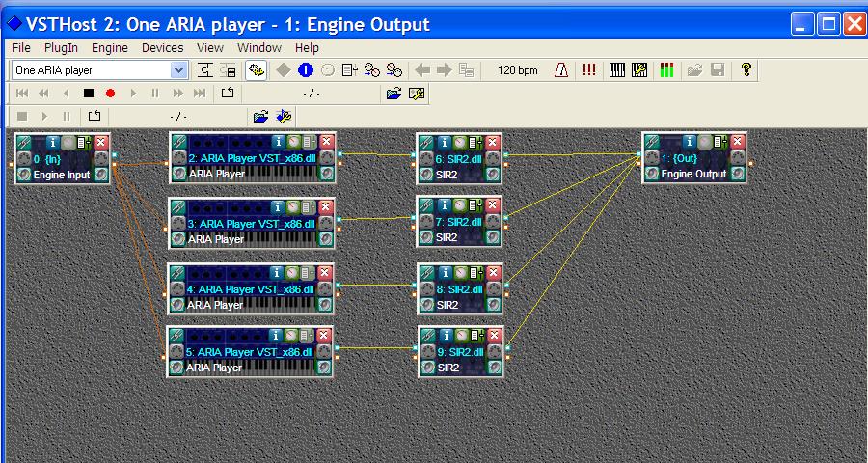
Task: Open the Help menu
Action: click(307, 47)
